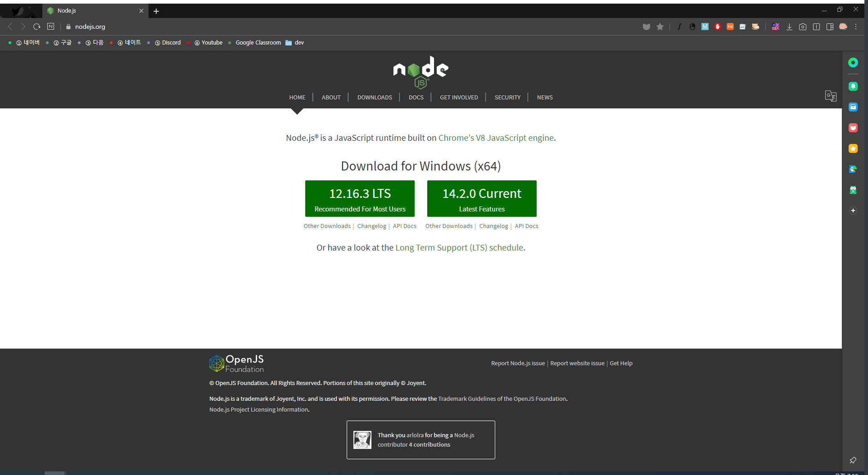Open the Naver home N icon
The height and width of the screenshot is (475, 868).
[51, 27]
